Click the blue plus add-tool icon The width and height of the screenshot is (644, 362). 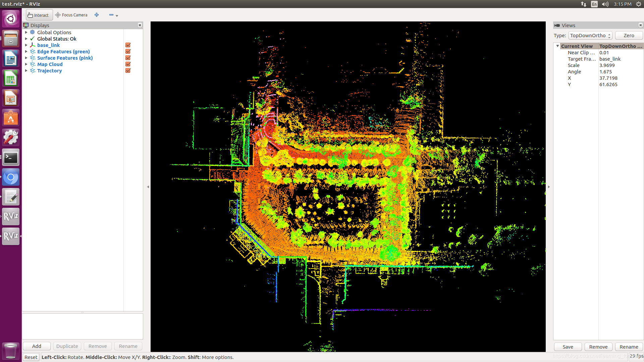(97, 15)
